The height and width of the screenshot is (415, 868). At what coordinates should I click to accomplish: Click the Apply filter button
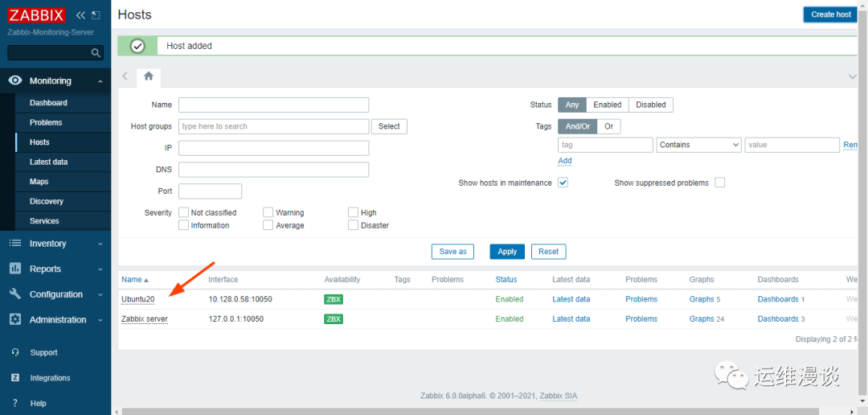(507, 252)
